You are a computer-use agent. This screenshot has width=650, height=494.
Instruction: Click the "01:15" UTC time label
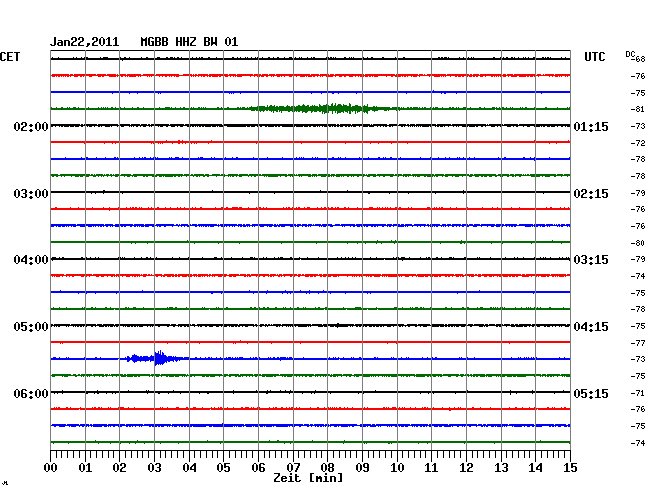pos(591,126)
